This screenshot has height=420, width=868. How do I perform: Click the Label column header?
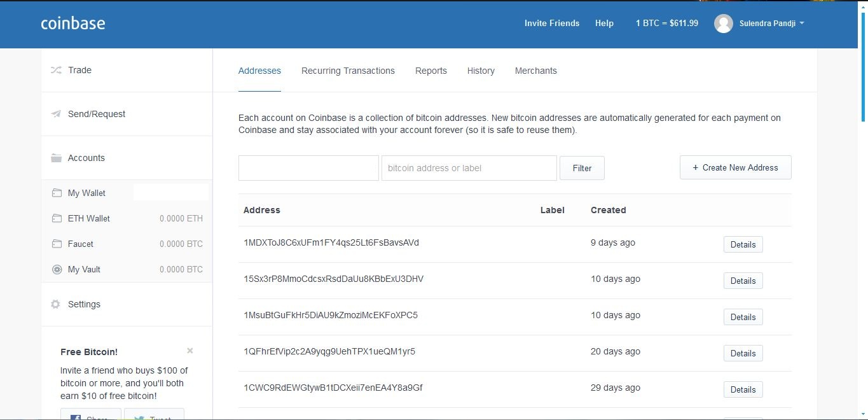(552, 210)
